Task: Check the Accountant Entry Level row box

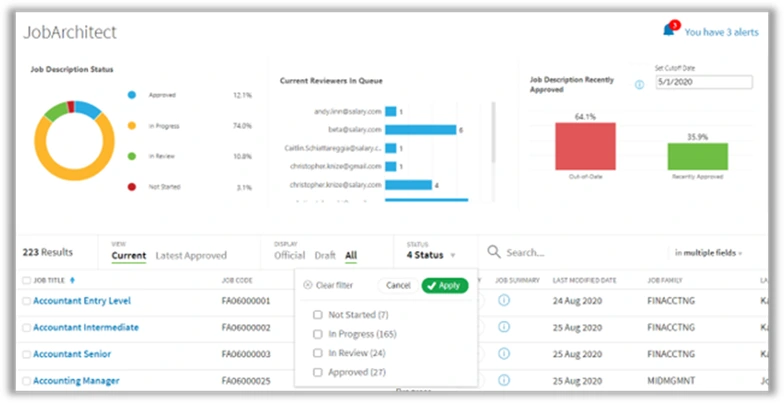Action: [x=26, y=301]
